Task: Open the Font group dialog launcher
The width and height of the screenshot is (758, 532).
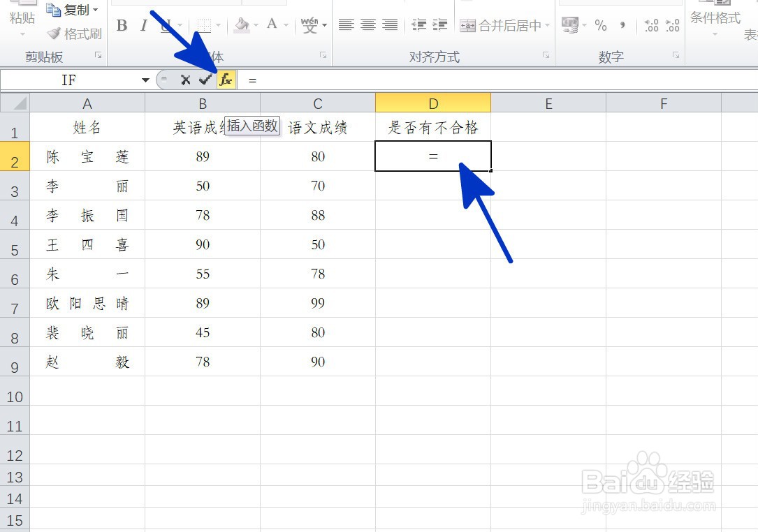Action: [323, 56]
